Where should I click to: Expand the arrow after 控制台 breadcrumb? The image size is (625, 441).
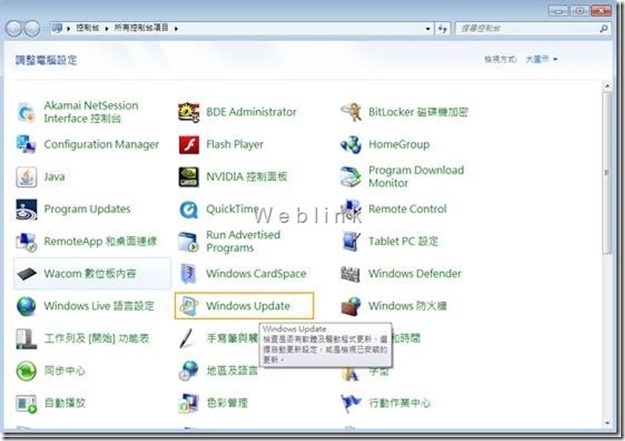click(x=107, y=28)
